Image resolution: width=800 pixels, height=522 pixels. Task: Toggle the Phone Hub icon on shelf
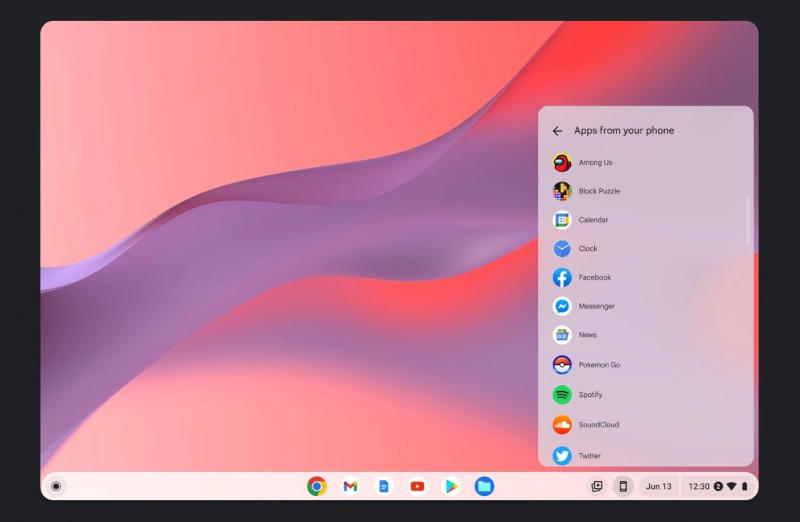pos(623,486)
